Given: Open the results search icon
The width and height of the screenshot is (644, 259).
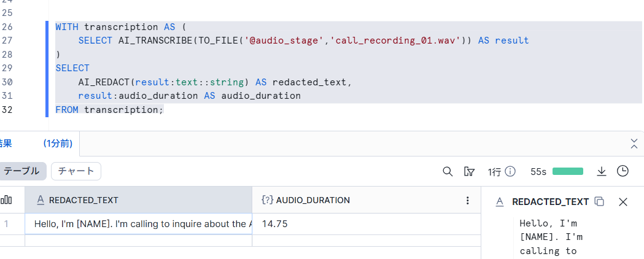Looking at the screenshot, I should point(448,171).
